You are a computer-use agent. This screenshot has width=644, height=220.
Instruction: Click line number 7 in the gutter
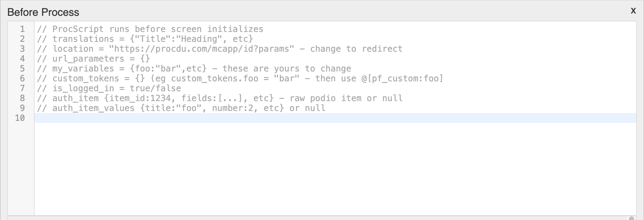pyautogui.click(x=22, y=89)
